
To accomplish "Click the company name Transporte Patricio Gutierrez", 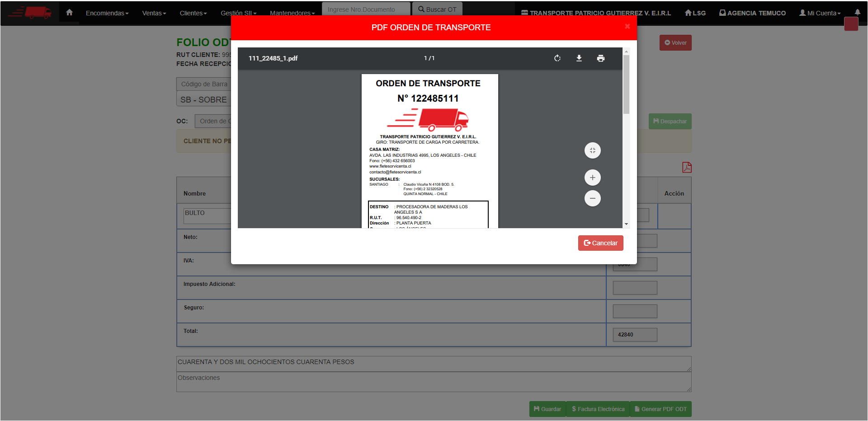I will pyautogui.click(x=596, y=13).
